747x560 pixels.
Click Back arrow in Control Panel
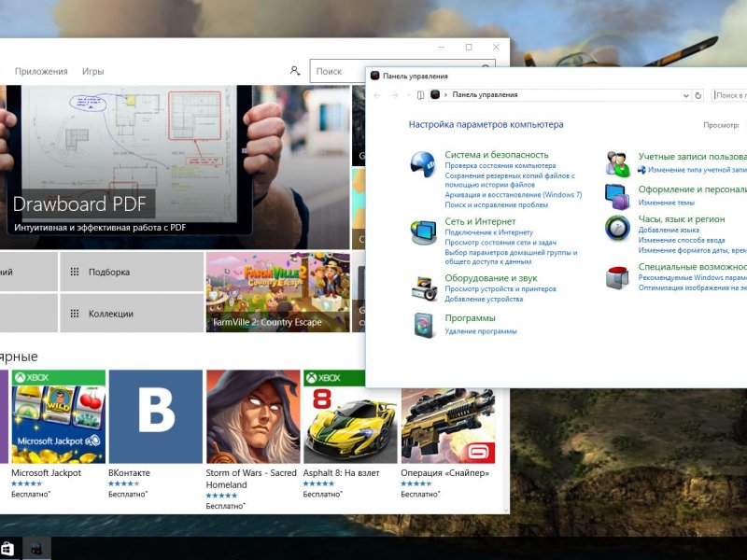click(377, 95)
